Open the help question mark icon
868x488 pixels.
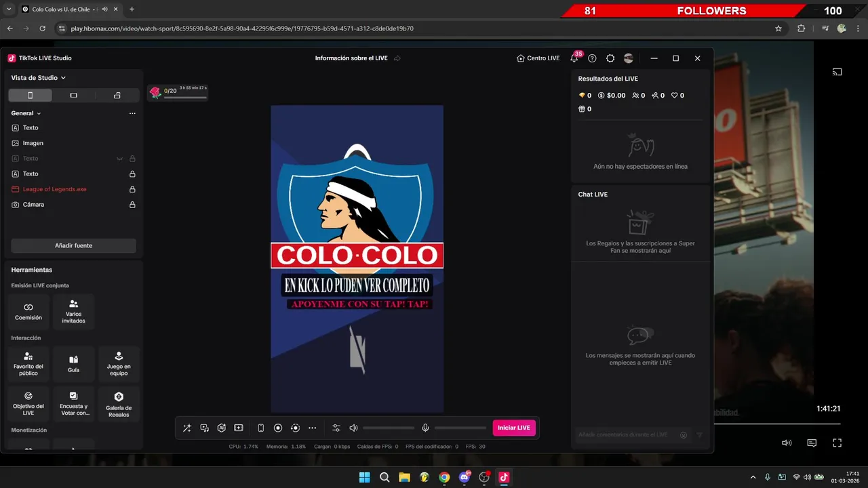coord(592,58)
